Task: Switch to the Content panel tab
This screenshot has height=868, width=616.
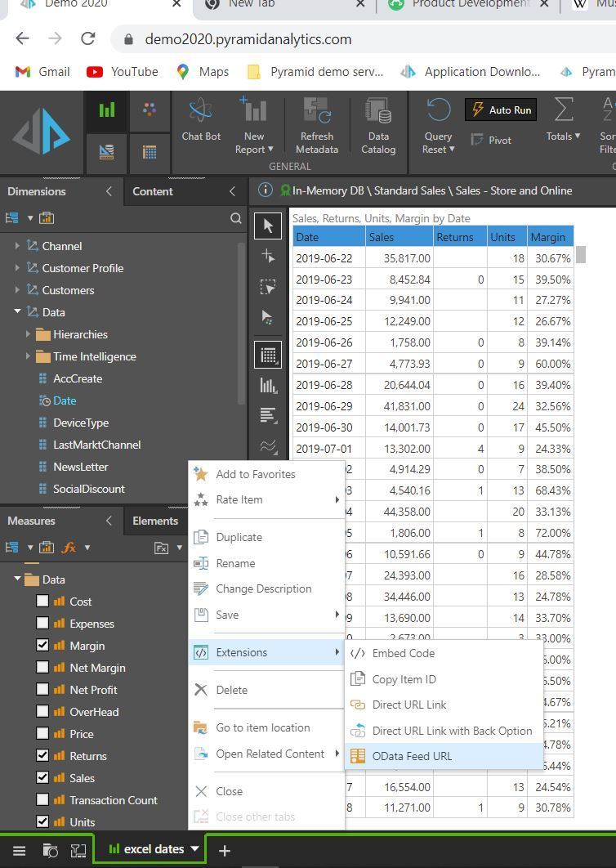Action: click(153, 191)
